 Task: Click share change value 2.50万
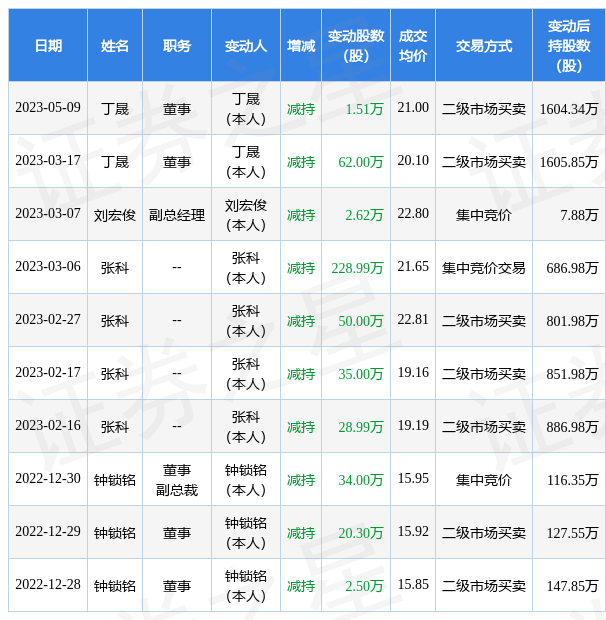364,586
